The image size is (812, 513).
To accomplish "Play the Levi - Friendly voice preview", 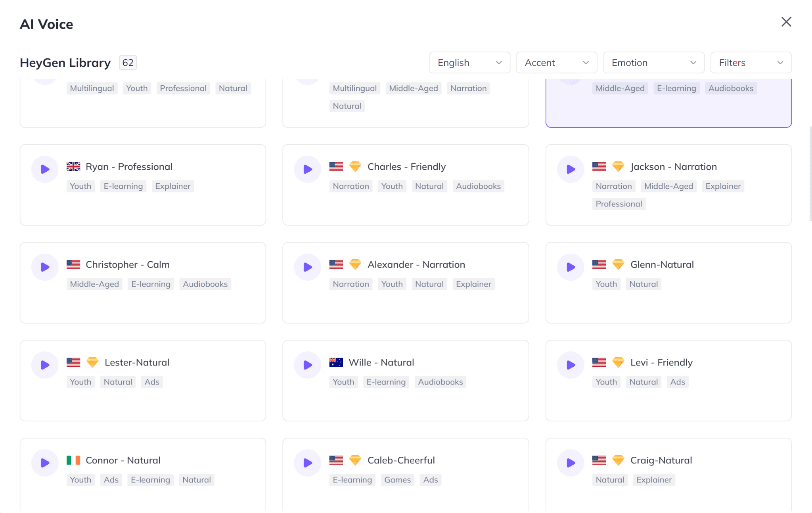I will (x=571, y=365).
